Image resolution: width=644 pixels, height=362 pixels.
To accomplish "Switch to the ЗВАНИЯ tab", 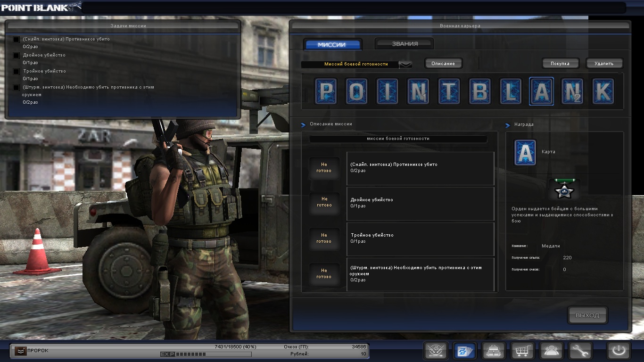I will pyautogui.click(x=405, y=44).
